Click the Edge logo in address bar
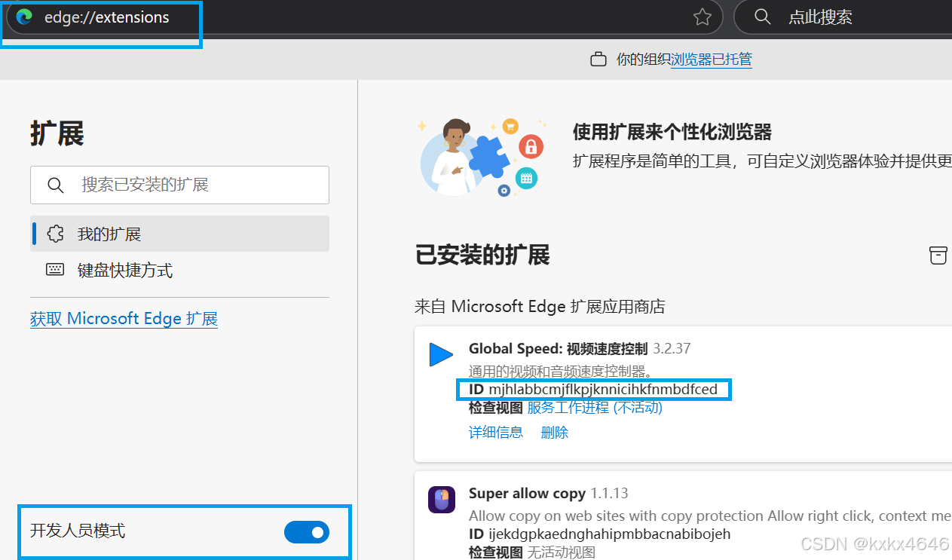The height and width of the screenshot is (560, 952). [24, 17]
